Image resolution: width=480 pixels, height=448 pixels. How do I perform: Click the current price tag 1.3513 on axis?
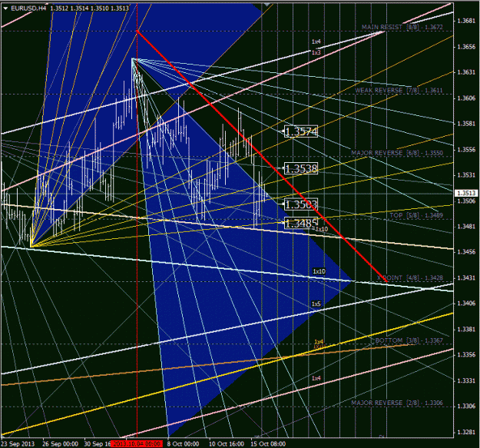pyautogui.click(x=466, y=193)
